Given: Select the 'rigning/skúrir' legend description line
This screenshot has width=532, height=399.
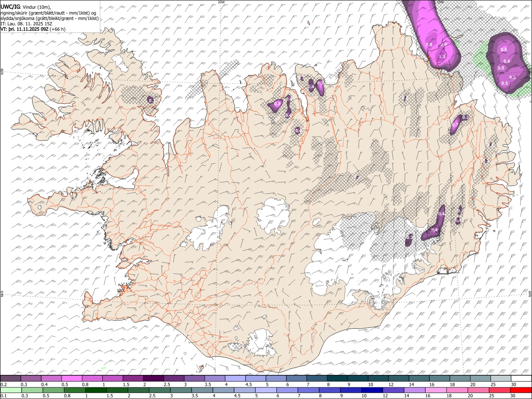Looking at the screenshot, I should tap(49, 12).
